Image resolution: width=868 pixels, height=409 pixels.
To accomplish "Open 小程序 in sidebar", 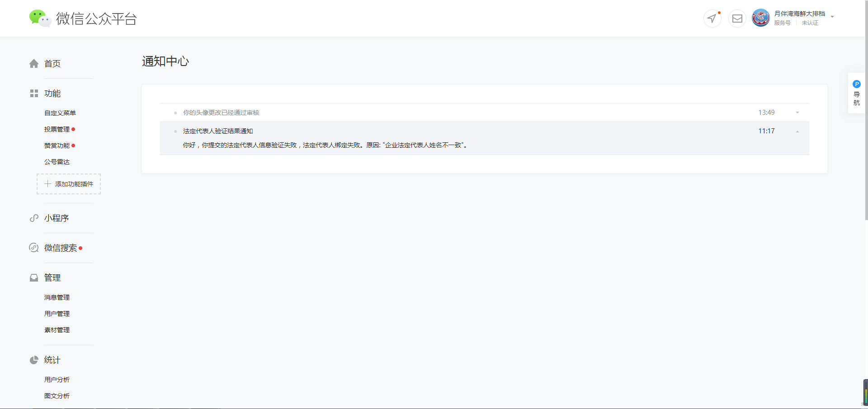I will (x=57, y=218).
